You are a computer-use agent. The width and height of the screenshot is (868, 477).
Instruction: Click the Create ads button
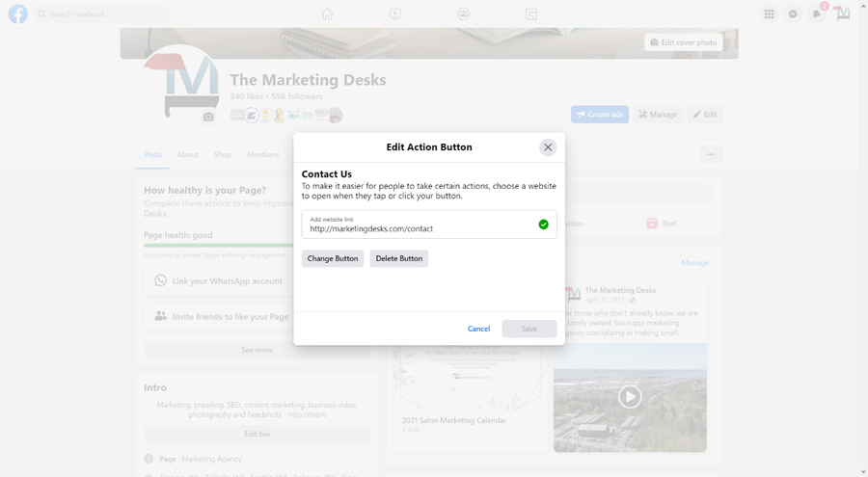tap(600, 114)
